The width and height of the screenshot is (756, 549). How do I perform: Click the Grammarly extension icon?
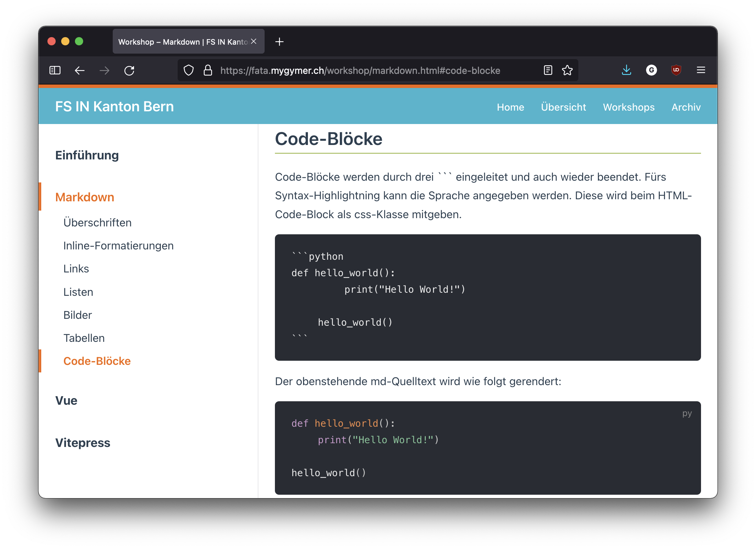click(651, 70)
